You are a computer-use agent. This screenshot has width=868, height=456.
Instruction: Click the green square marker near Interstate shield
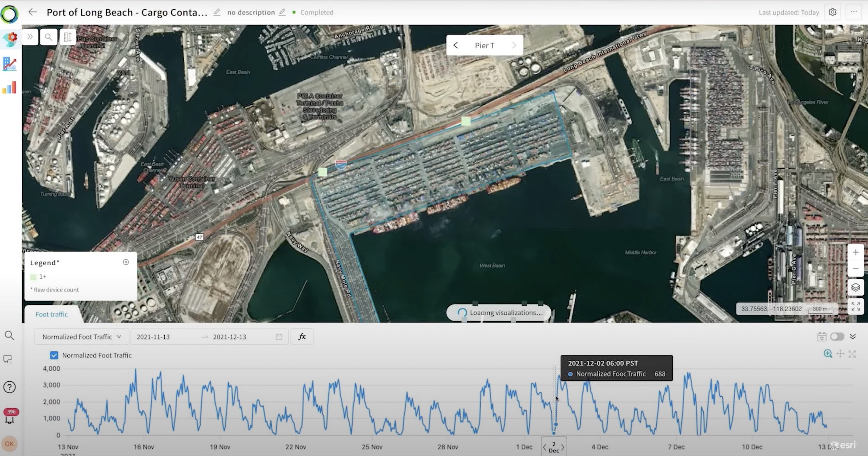[322, 172]
